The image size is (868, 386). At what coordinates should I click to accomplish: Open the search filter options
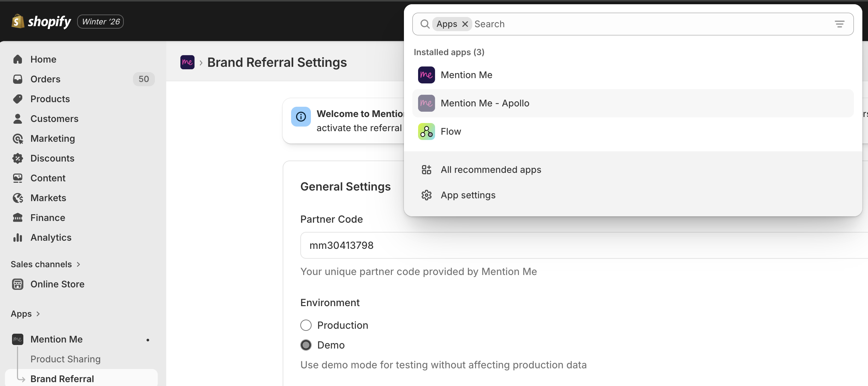tap(840, 24)
